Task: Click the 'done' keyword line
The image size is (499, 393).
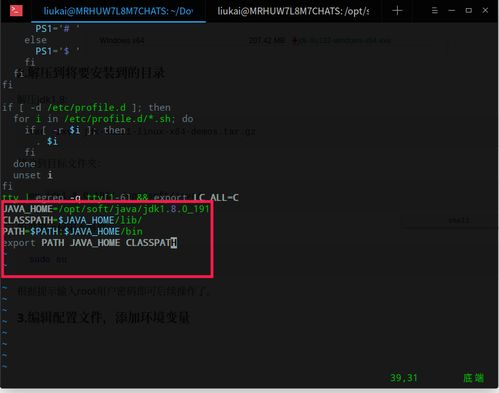Action: point(24,164)
